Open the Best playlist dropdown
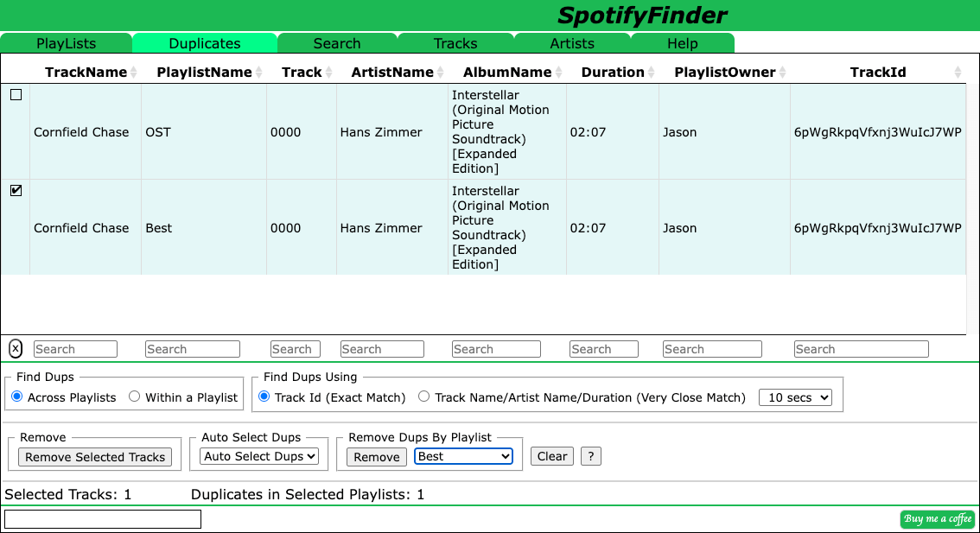Image resolution: width=980 pixels, height=533 pixels. click(463, 456)
